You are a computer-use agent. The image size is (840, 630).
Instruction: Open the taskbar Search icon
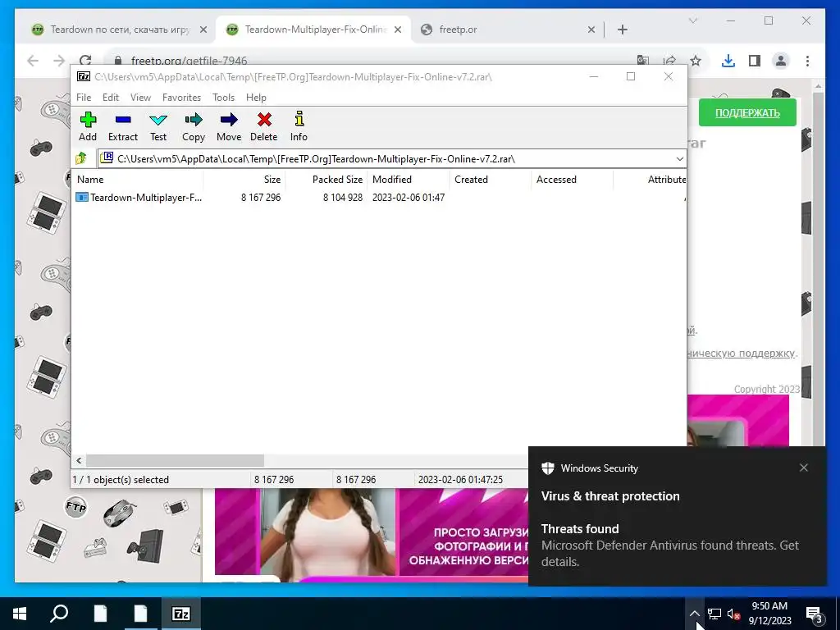tap(59, 614)
